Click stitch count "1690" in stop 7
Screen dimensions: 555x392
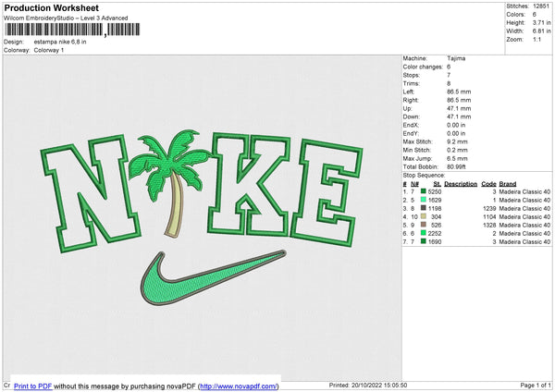(435, 241)
